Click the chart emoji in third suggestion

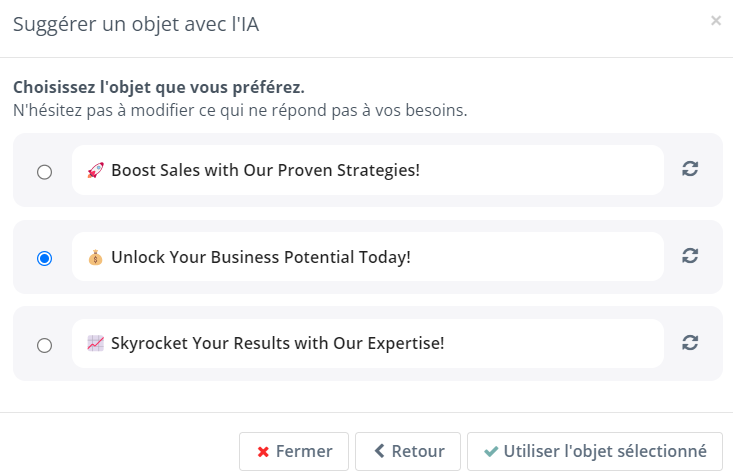coord(95,344)
